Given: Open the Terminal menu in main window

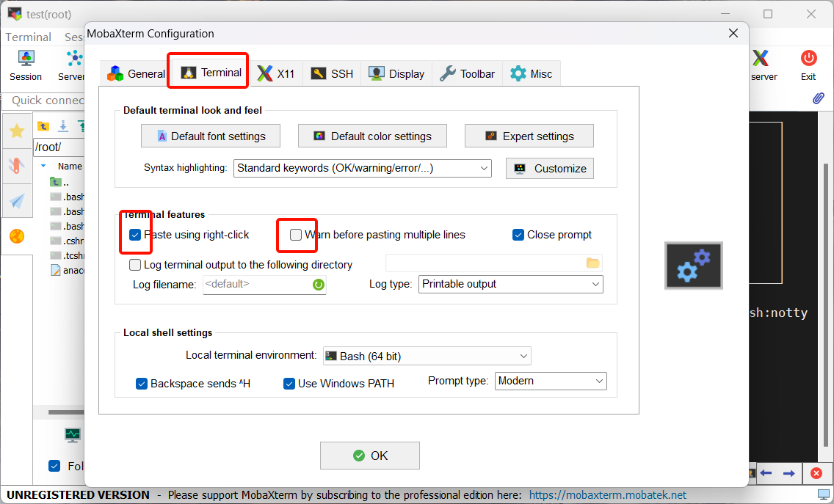Looking at the screenshot, I should pos(28,37).
